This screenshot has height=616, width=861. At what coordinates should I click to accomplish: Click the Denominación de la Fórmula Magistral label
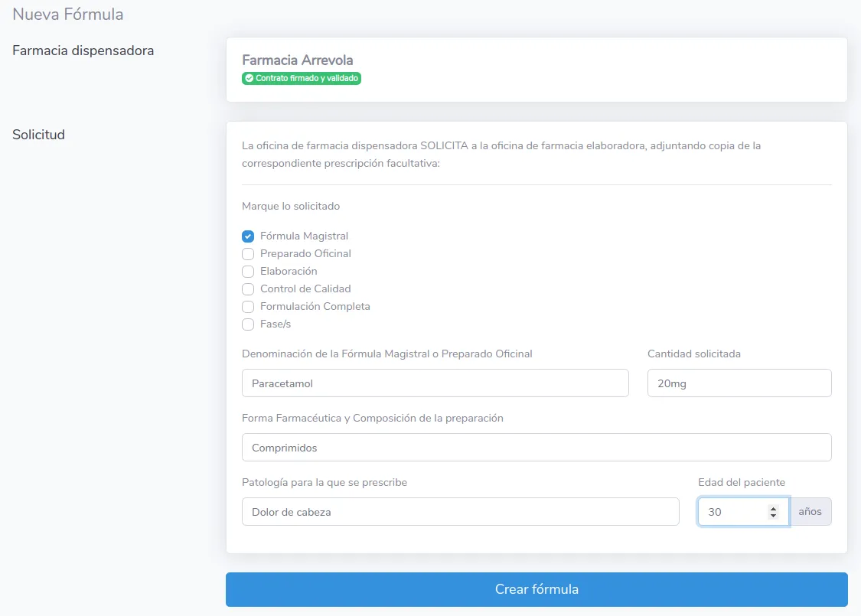click(387, 354)
